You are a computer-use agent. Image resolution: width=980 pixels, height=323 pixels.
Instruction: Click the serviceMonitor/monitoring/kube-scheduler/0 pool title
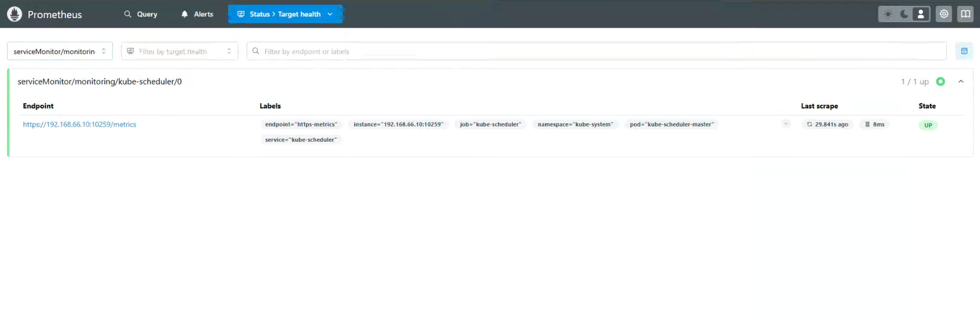pos(100,82)
